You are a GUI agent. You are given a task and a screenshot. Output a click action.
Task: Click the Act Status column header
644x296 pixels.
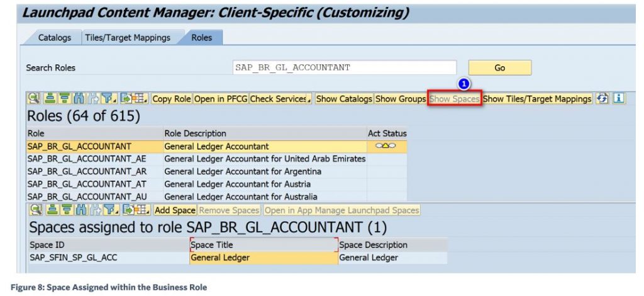point(387,134)
